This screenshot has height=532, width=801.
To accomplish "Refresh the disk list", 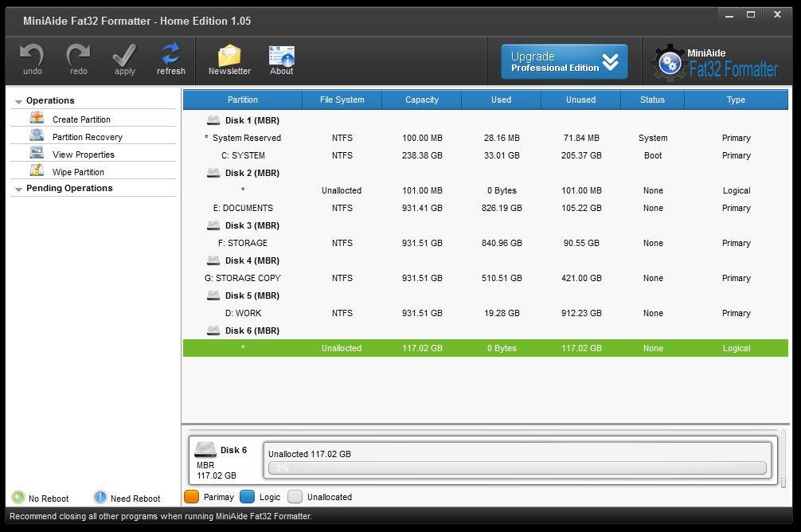I will 170,53.
